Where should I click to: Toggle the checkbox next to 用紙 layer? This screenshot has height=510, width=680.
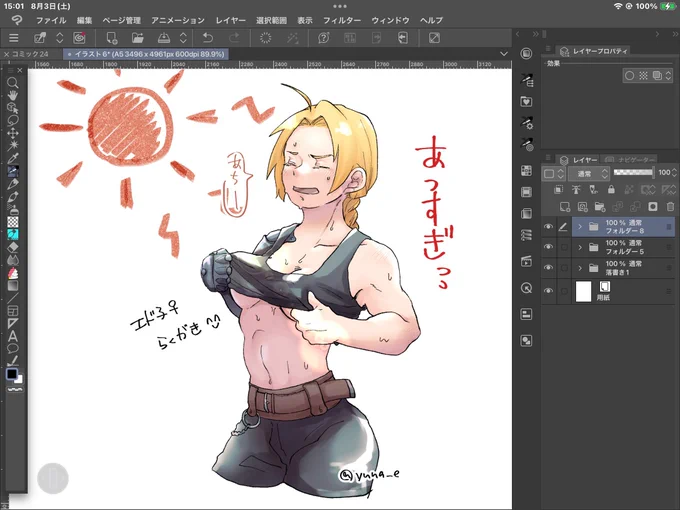point(564,291)
